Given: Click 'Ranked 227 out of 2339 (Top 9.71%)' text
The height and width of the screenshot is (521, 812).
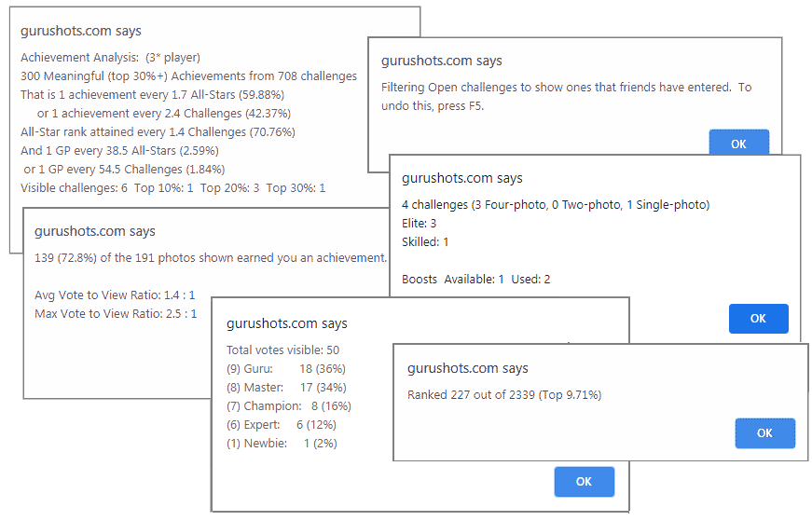Looking at the screenshot, I should pyautogui.click(x=504, y=395).
